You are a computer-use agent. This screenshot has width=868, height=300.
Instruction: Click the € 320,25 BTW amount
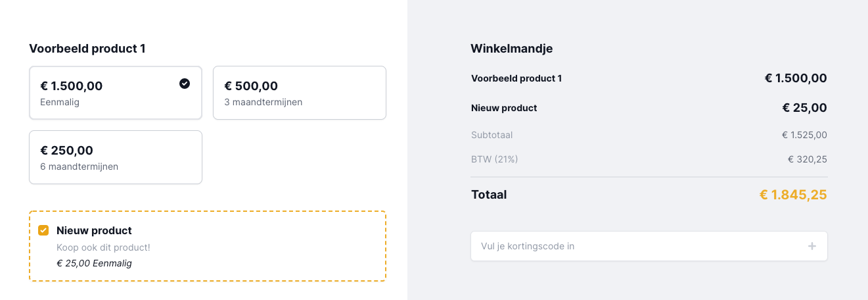click(808, 159)
